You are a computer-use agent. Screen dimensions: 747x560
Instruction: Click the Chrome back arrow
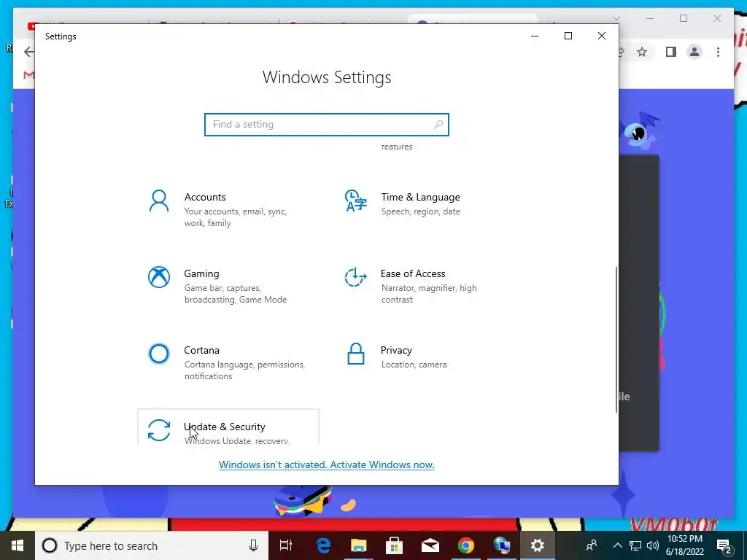click(28, 52)
